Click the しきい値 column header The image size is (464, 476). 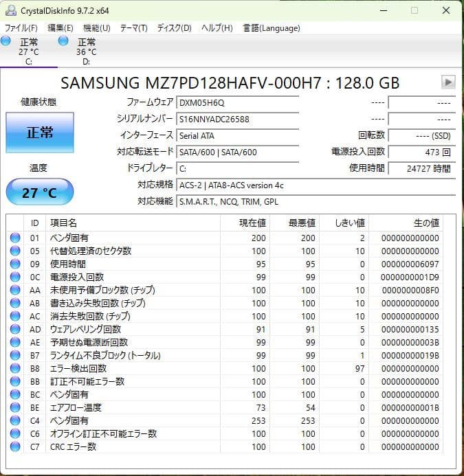point(344,223)
